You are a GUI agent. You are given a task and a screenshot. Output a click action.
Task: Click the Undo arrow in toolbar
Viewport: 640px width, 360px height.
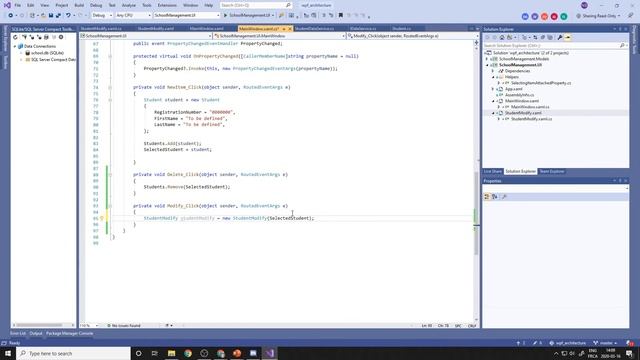pyautogui.click(x=68, y=16)
